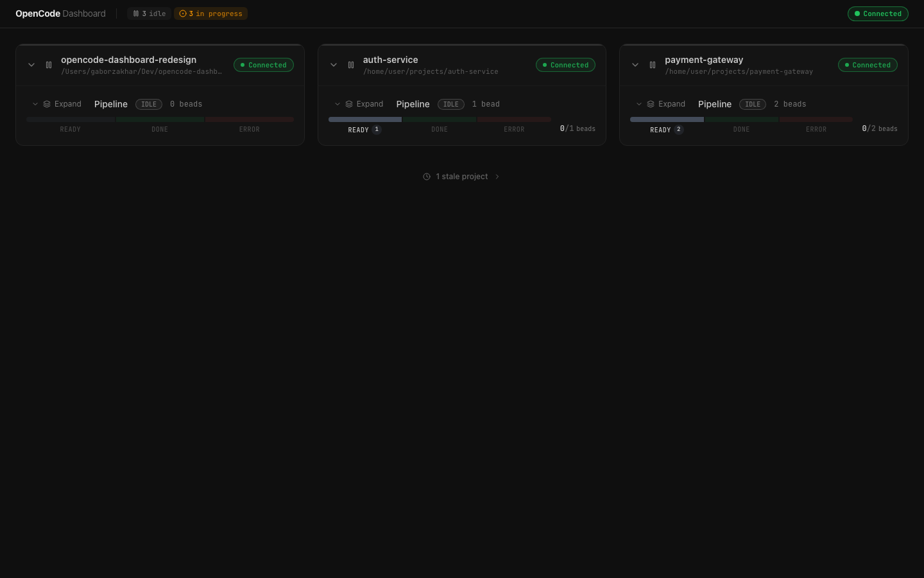The height and width of the screenshot is (578, 924).
Task: Toggle pipeline chevron in payment-gateway card
Action: (x=639, y=104)
